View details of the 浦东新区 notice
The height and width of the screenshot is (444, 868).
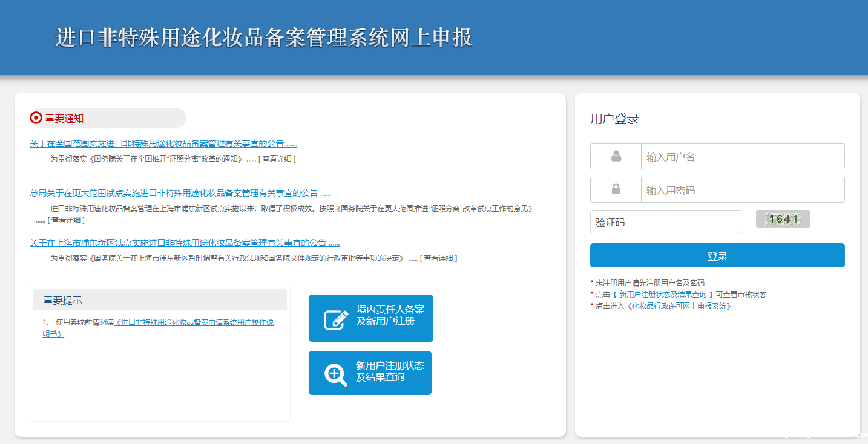(439, 258)
